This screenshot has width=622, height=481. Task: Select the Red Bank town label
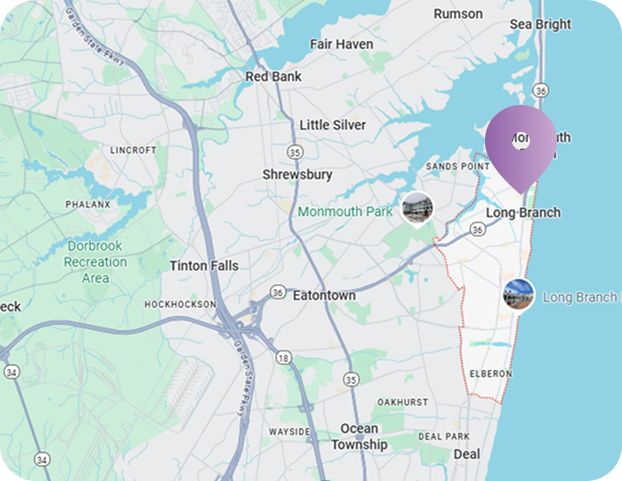(x=273, y=77)
